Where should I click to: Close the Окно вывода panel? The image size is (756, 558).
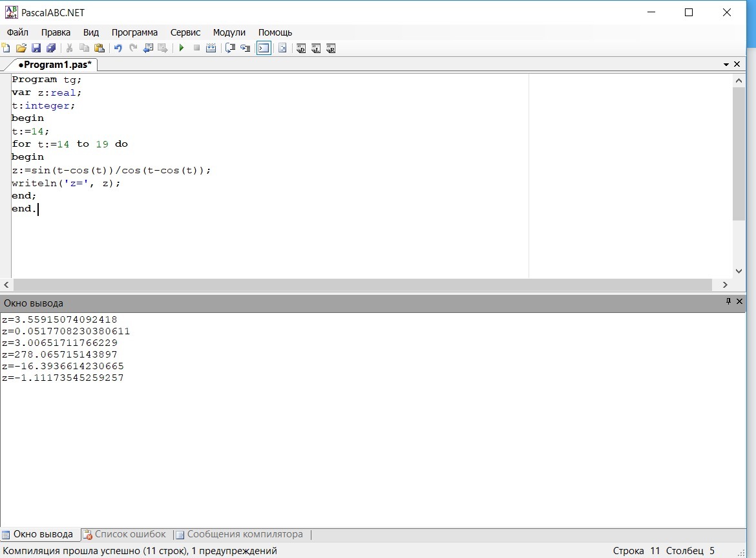[740, 301]
